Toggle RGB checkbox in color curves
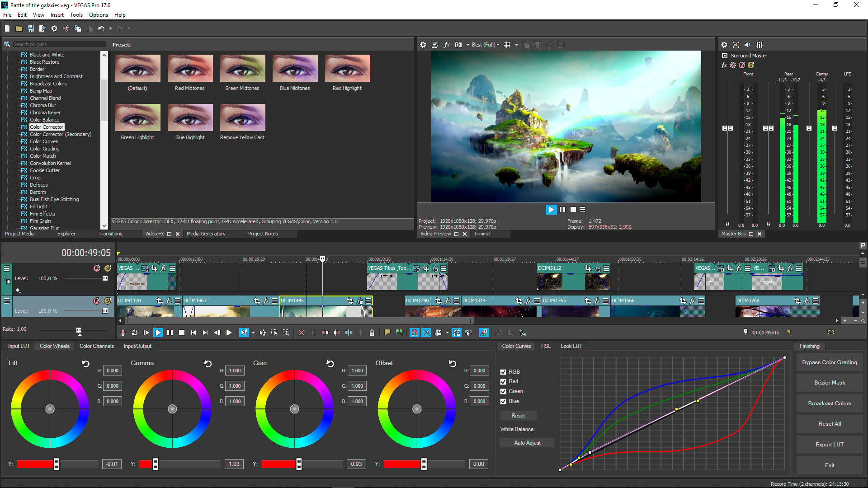This screenshot has height=488, width=868. [x=503, y=372]
